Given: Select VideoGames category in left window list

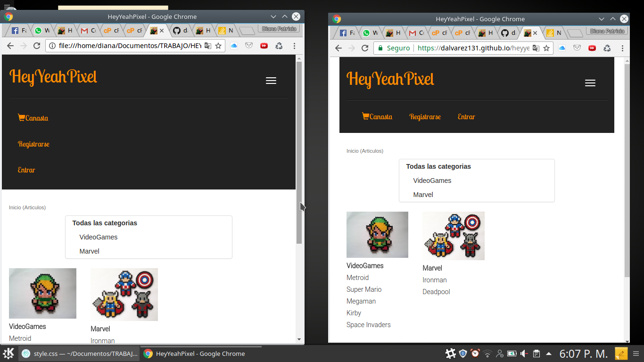Looking at the screenshot, I should click(99, 237).
